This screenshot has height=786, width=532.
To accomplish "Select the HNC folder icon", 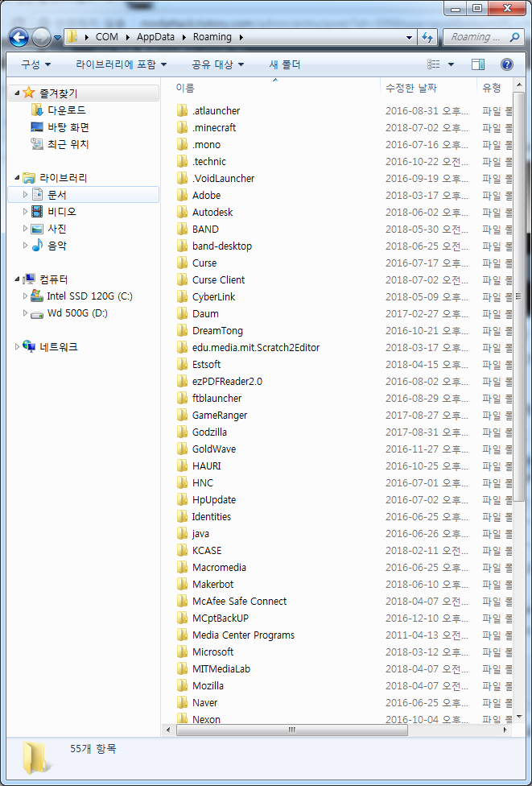I will pyautogui.click(x=183, y=482).
